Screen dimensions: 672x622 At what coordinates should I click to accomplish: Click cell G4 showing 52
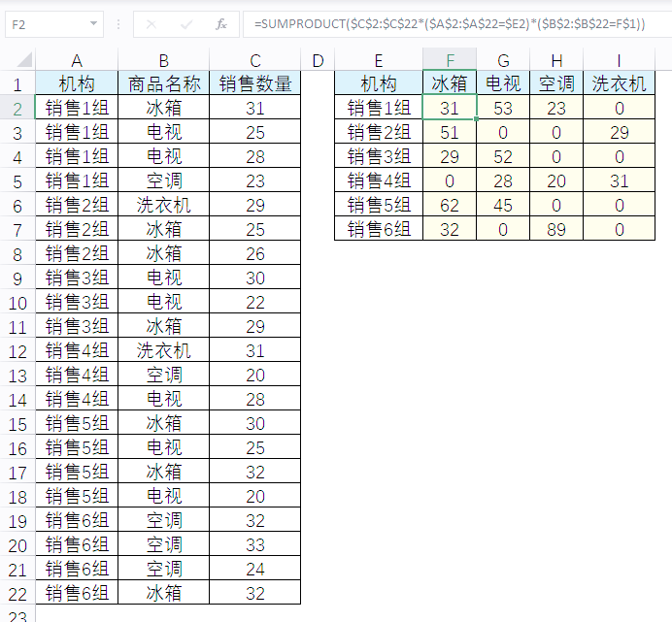(503, 156)
